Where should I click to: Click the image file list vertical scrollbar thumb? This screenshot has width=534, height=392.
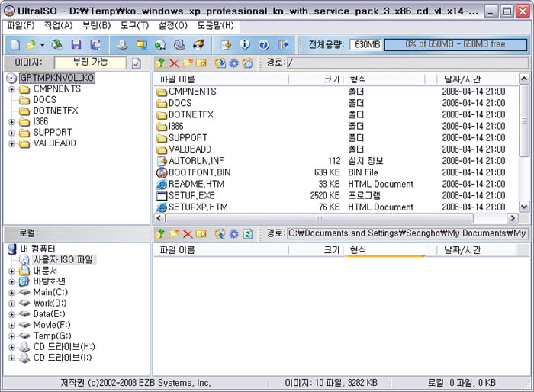[524, 121]
